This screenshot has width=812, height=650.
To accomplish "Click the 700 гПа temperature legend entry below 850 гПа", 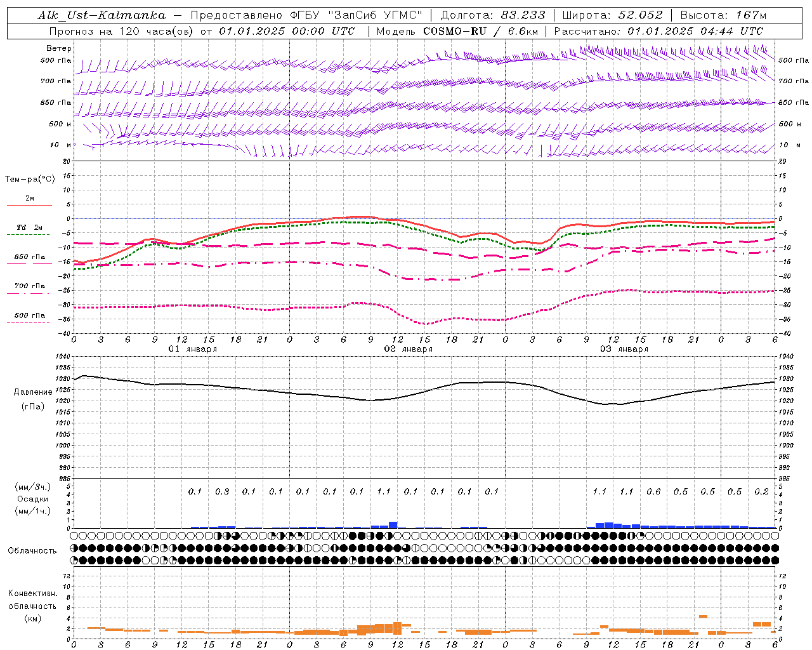I will click(x=29, y=286).
